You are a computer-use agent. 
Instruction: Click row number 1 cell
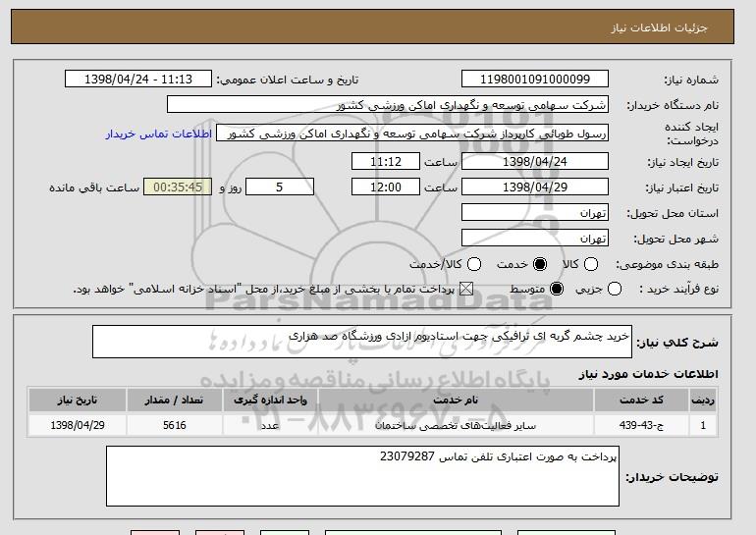(x=703, y=425)
